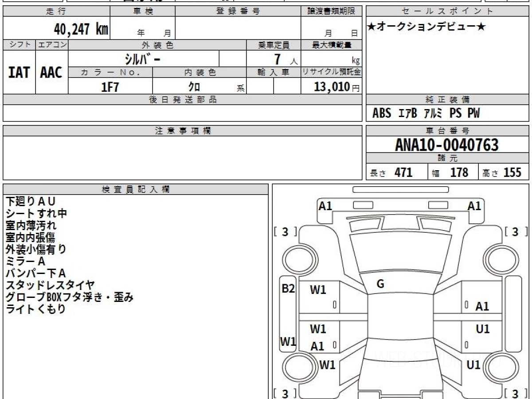
Task: Click the 純正装備 header
Action: (x=448, y=100)
